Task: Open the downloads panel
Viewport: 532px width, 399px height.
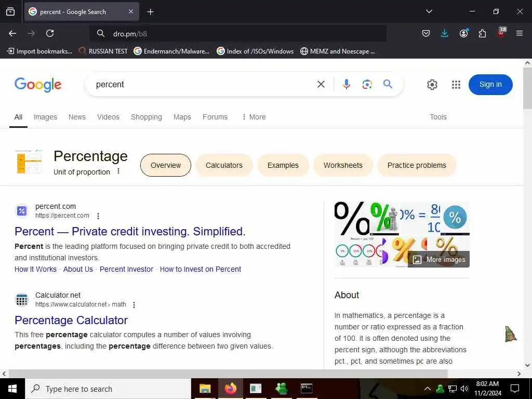Action: [x=445, y=33]
